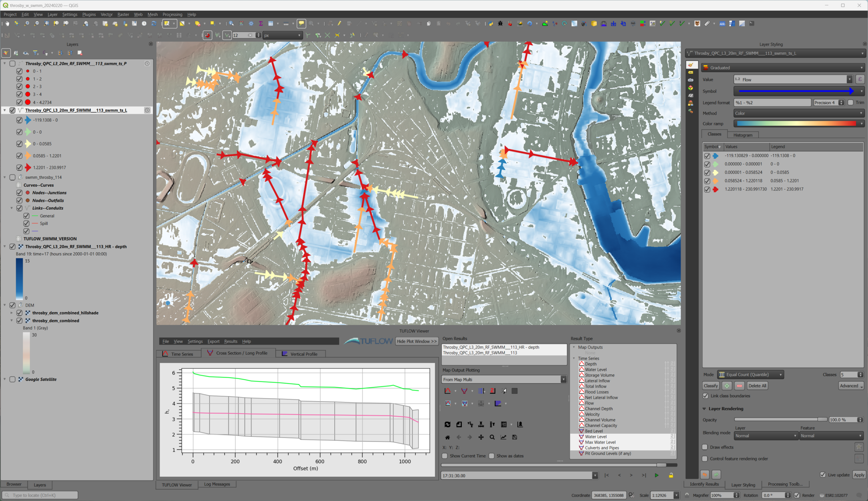The image size is (868, 501).
Task: Open the Layer Styling panel paintbrush icon
Action: [x=6, y=53]
